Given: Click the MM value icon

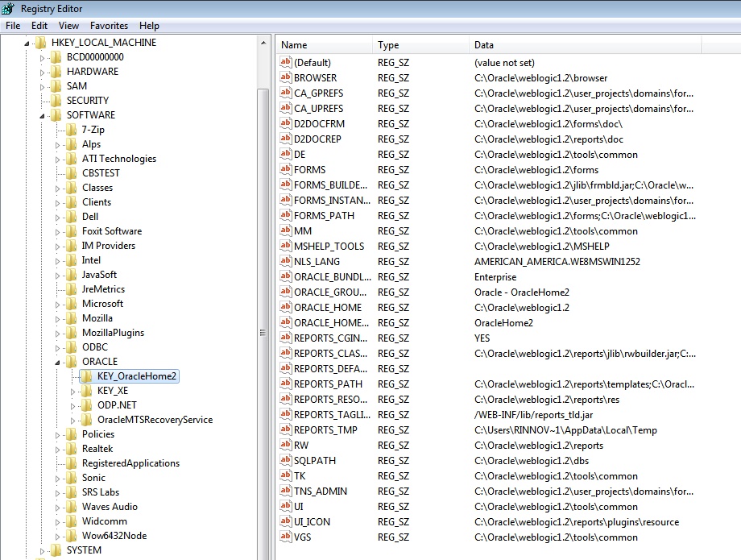Looking at the screenshot, I should pyautogui.click(x=285, y=230).
